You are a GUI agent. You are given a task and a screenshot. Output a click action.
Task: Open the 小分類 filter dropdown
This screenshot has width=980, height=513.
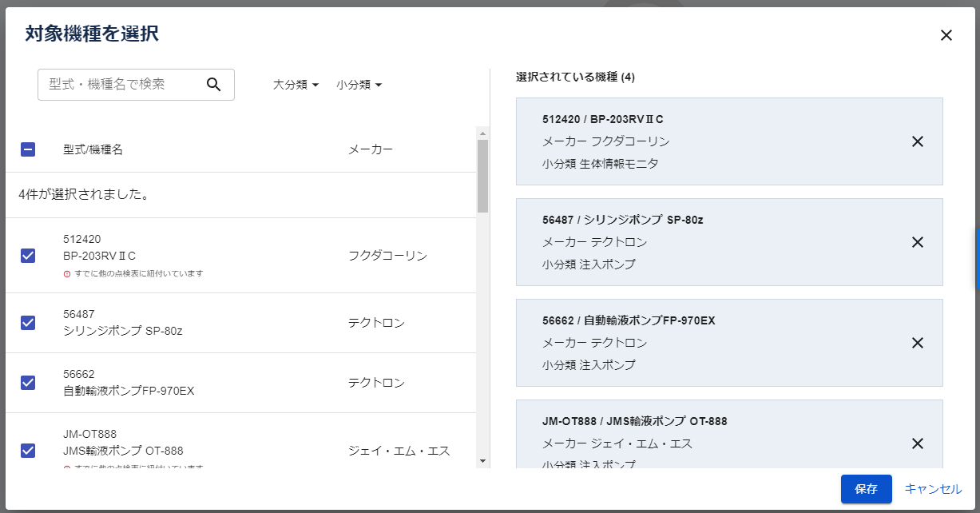pos(359,85)
